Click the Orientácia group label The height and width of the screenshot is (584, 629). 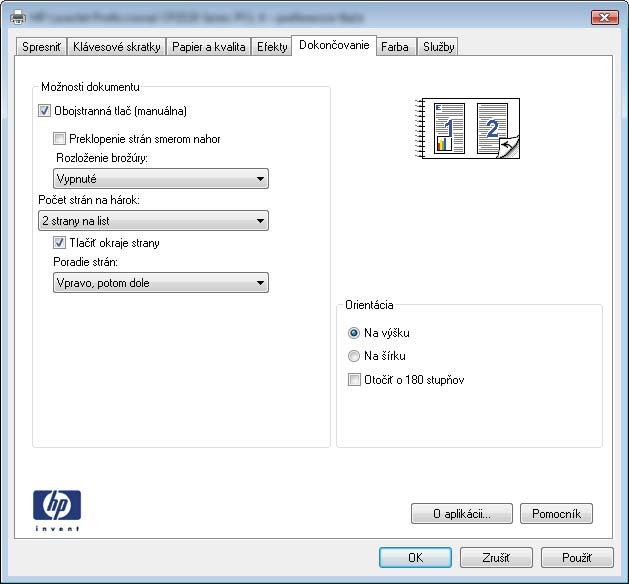369,305
